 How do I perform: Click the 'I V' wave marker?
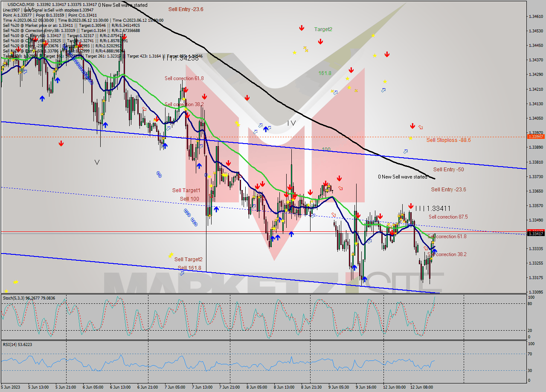291,123
